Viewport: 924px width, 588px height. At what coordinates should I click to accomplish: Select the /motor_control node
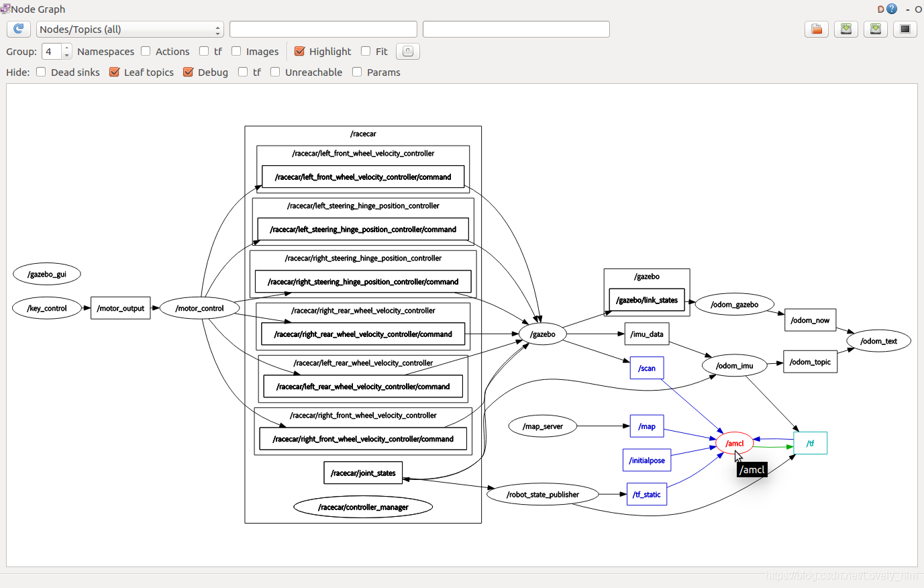[199, 308]
